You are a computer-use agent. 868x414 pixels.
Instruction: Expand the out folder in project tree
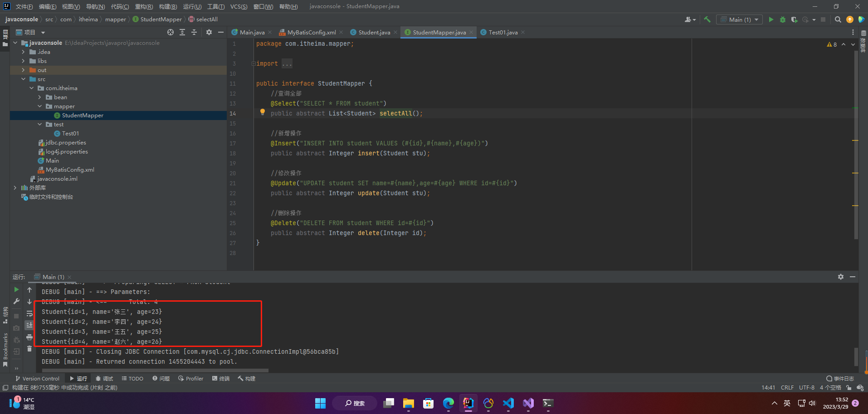(x=24, y=70)
